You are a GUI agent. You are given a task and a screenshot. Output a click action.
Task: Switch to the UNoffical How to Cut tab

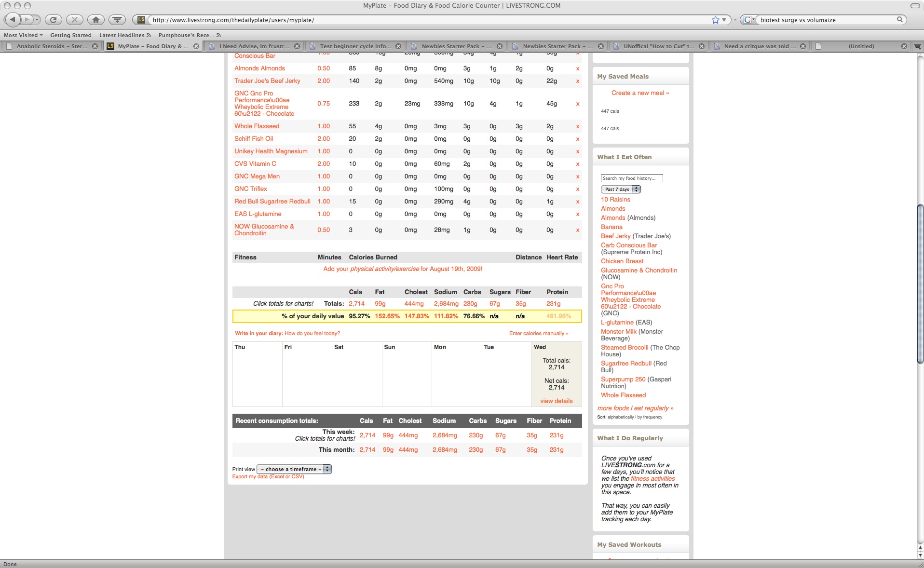point(658,46)
